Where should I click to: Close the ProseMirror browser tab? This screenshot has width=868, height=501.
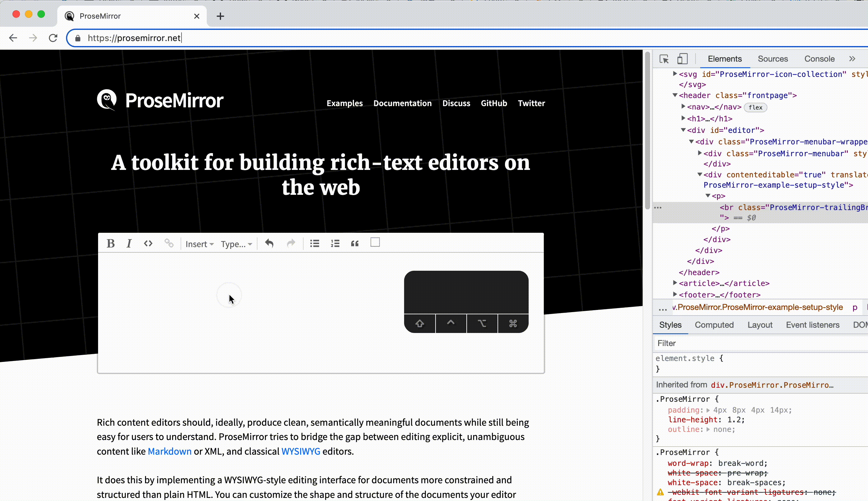tap(196, 16)
